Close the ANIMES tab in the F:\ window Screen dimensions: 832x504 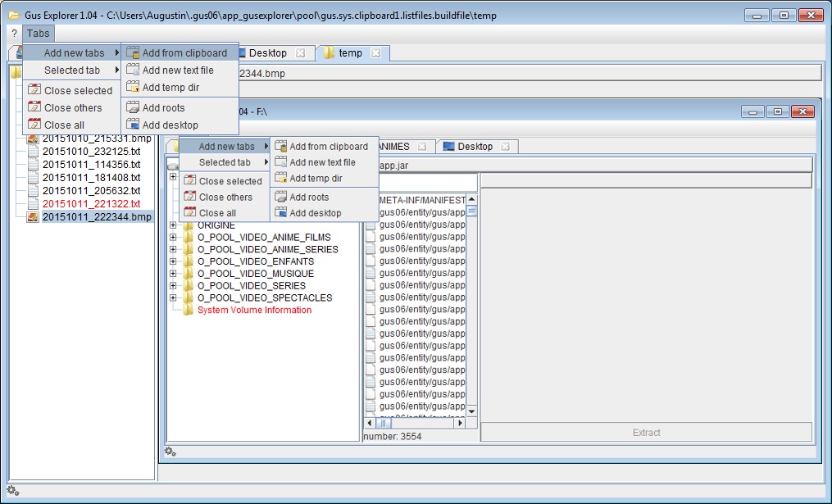[x=422, y=147]
